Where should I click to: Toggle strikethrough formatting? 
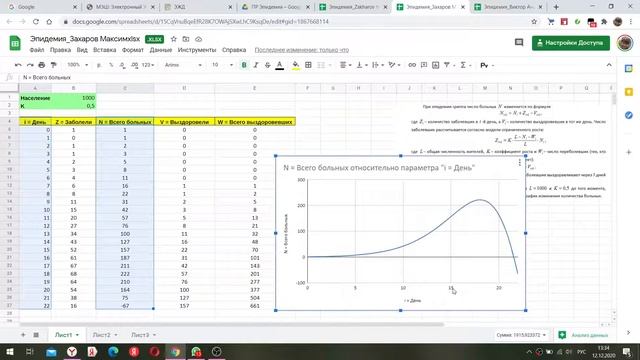[268, 65]
